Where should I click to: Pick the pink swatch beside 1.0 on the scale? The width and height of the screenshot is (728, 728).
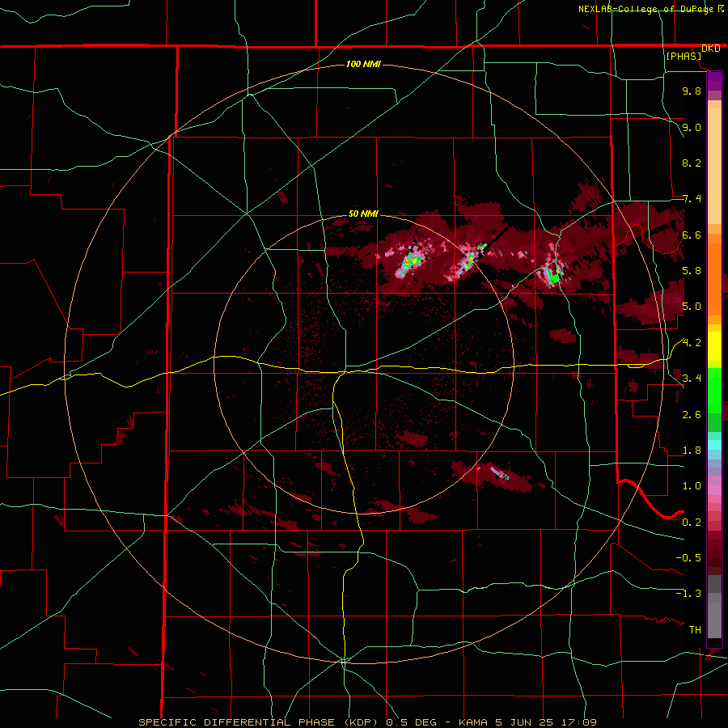point(714,490)
